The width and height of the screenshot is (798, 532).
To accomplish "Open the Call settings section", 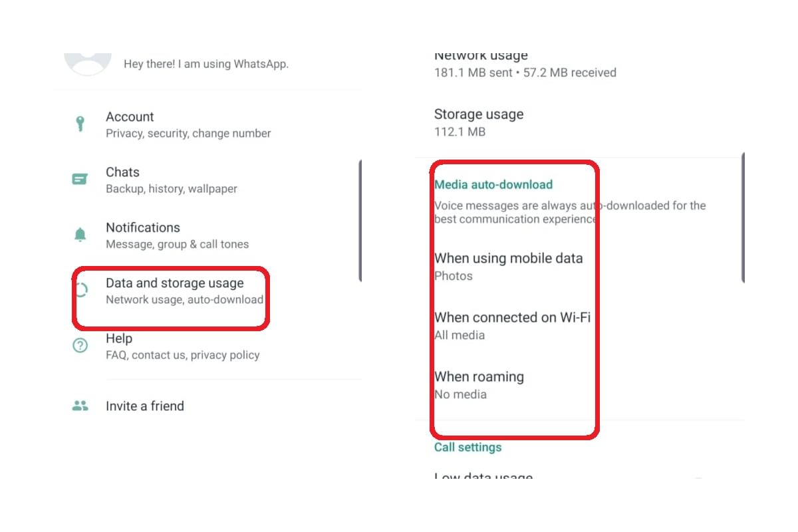I will tap(467, 447).
